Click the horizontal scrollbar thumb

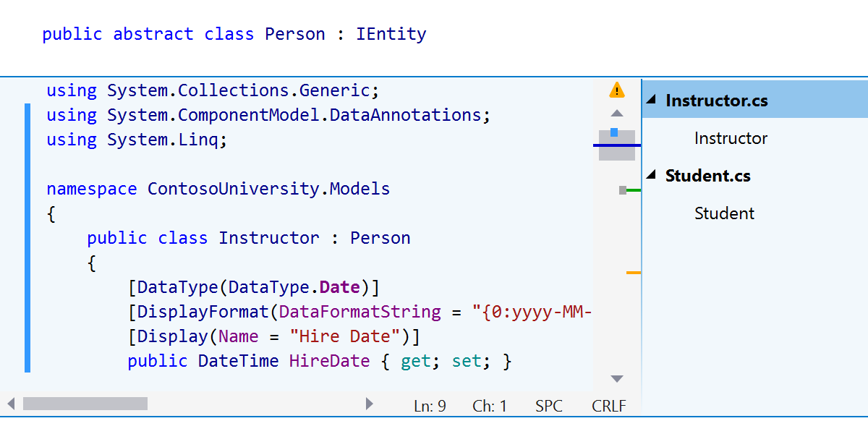pos(85,404)
